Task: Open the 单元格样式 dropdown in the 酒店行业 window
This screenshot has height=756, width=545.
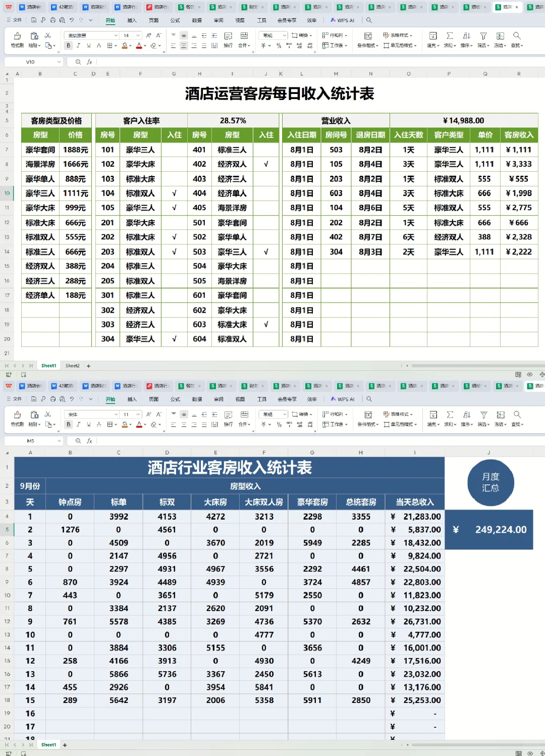Action: (x=400, y=424)
